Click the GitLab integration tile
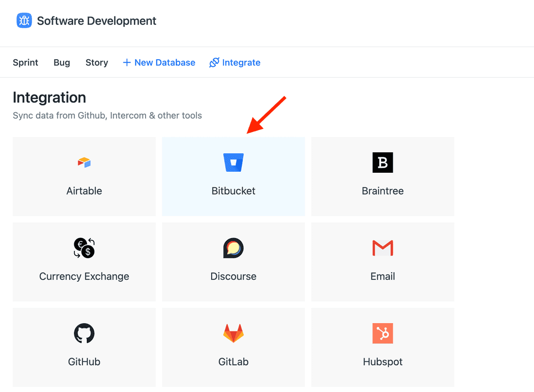Viewport: 534px width, 392px height. 233,347
